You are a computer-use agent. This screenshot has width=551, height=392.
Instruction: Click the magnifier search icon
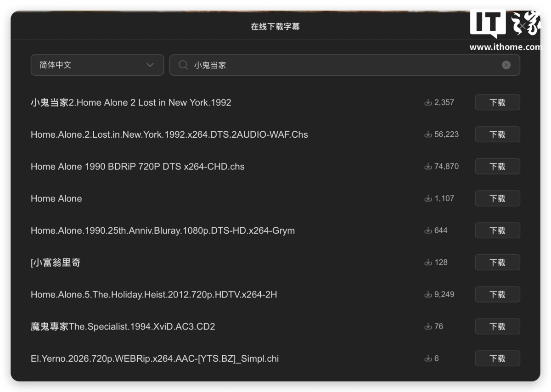[x=183, y=65]
